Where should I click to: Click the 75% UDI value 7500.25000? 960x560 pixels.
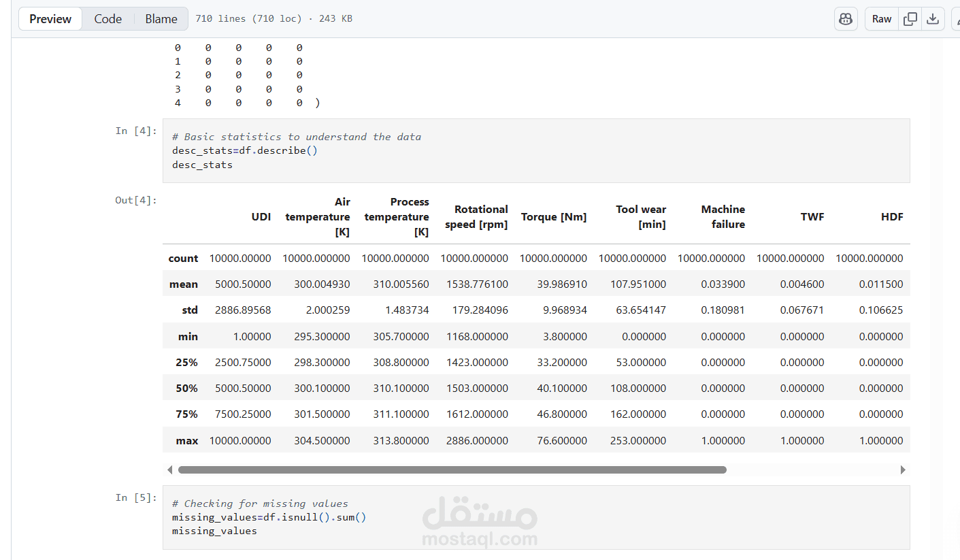(x=243, y=414)
